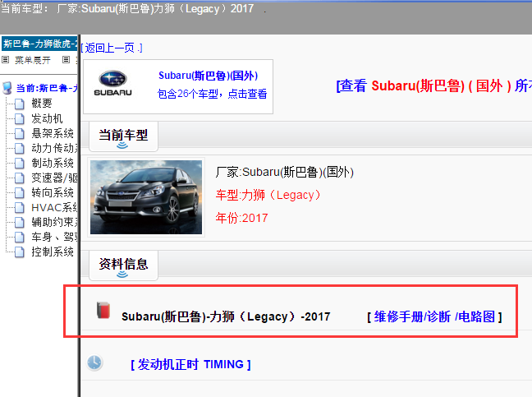Click page icon next to HVAC系统
Viewport: 532px width, 397px height.
point(20,207)
